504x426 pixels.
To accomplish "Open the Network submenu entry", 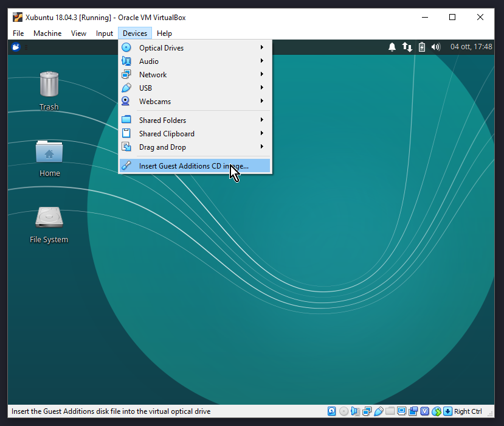I will point(195,75).
